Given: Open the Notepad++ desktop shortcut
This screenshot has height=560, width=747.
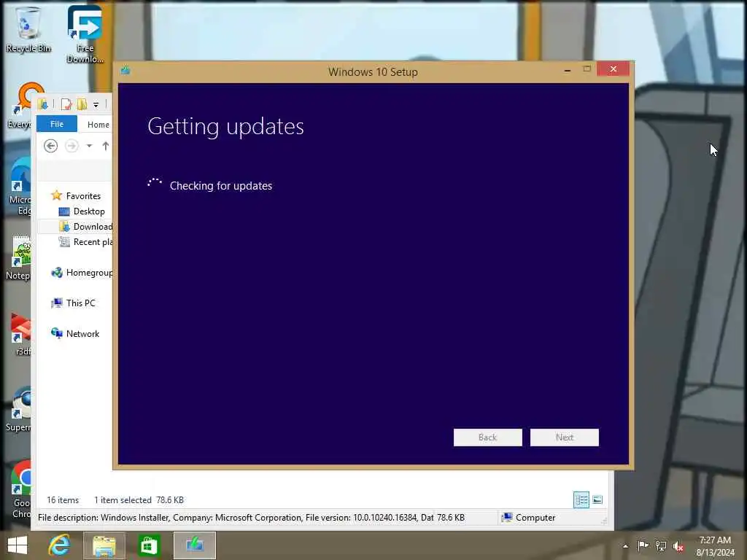Looking at the screenshot, I should click(19, 258).
